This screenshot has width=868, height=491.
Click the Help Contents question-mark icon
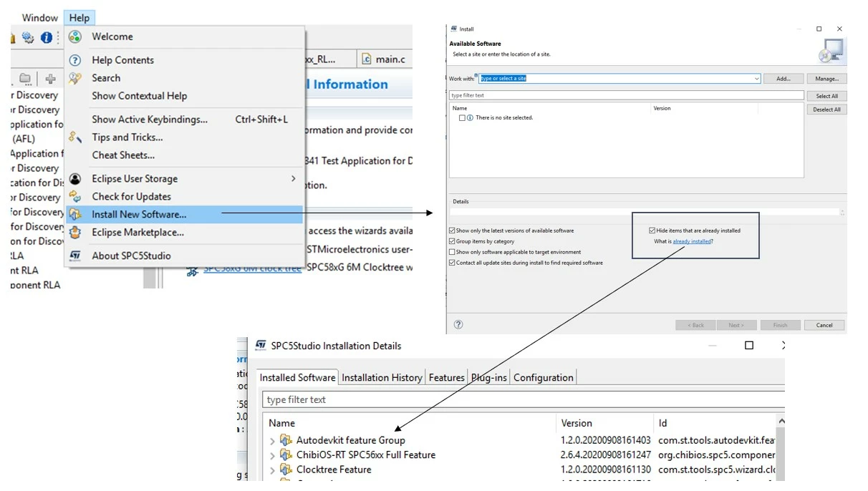click(75, 60)
